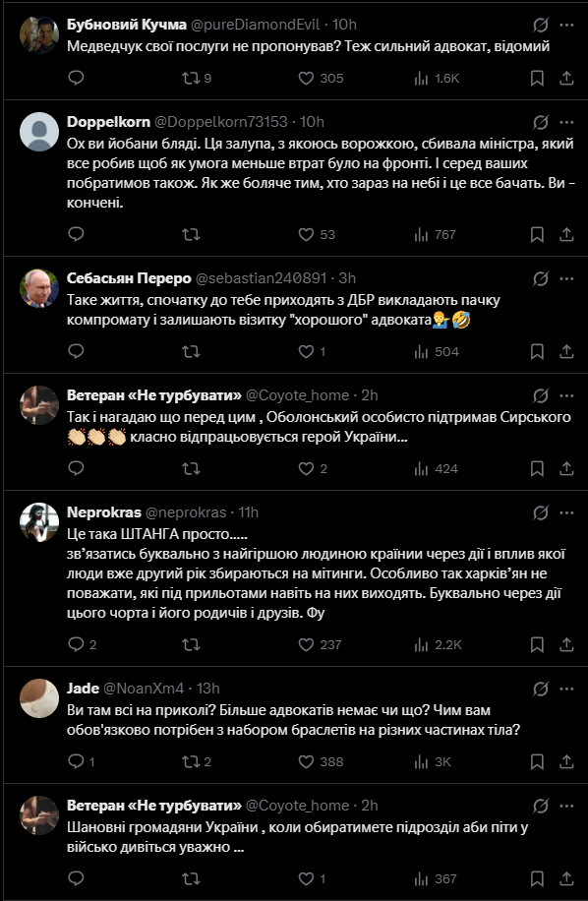Open Neprokras profile name link
The height and width of the screenshot is (901, 588).
(x=104, y=512)
